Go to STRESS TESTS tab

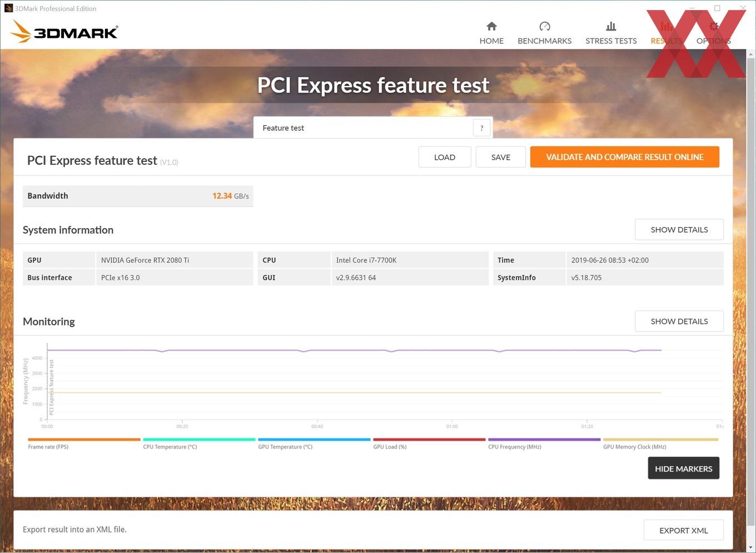(x=611, y=33)
